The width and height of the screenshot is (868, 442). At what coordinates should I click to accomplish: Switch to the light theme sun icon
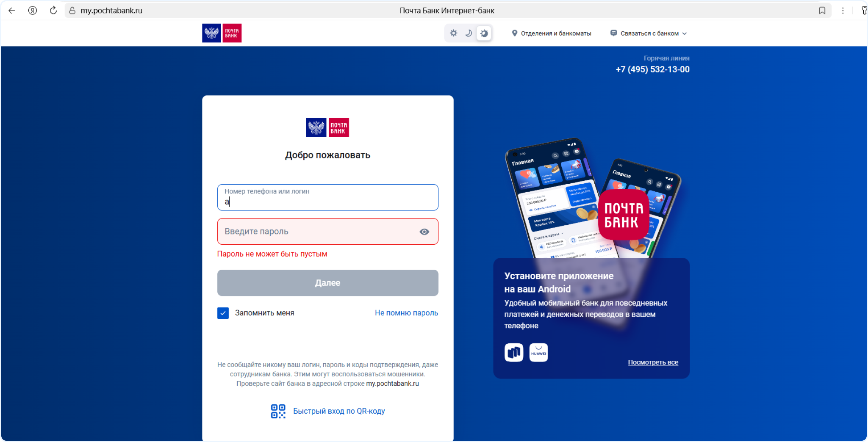(454, 33)
